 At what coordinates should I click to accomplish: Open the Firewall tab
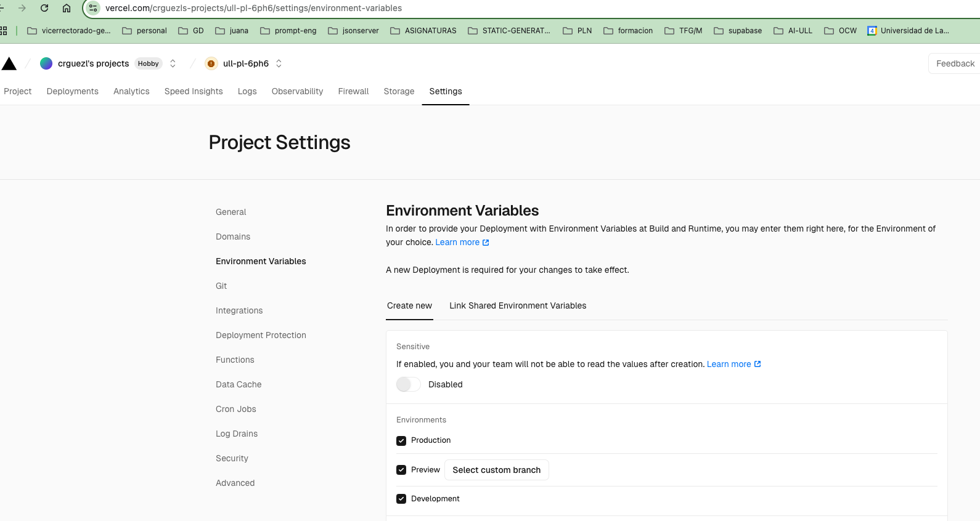(353, 91)
